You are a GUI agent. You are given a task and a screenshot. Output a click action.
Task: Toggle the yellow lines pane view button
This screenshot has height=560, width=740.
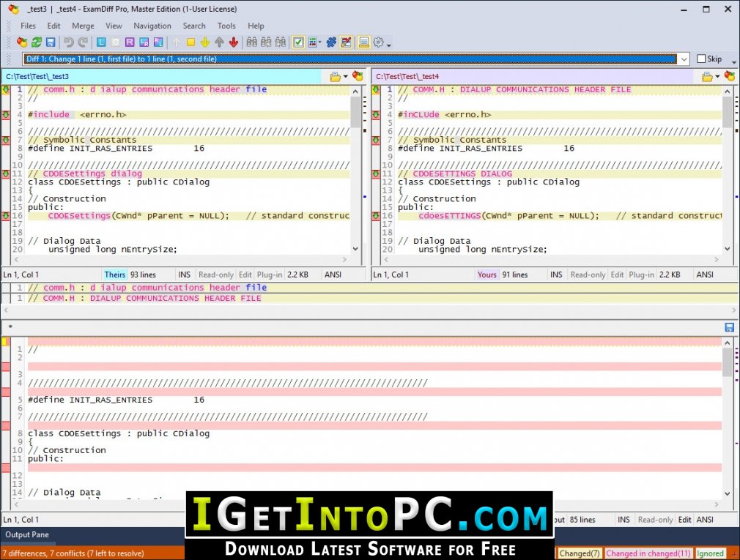[x=364, y=42]
